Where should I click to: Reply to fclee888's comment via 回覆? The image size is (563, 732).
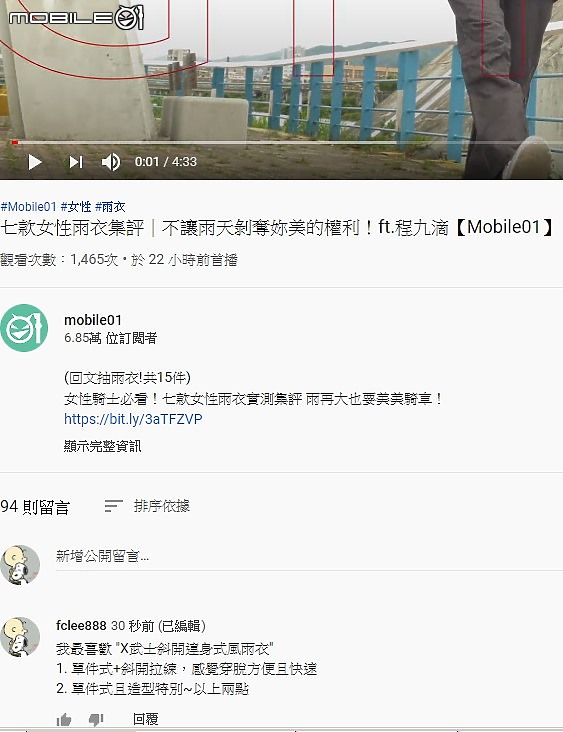pyautogui.click(x=146, y=719)
